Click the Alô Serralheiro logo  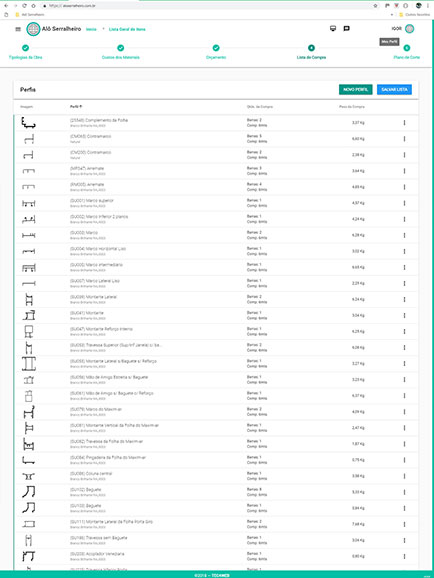[33, 29]
